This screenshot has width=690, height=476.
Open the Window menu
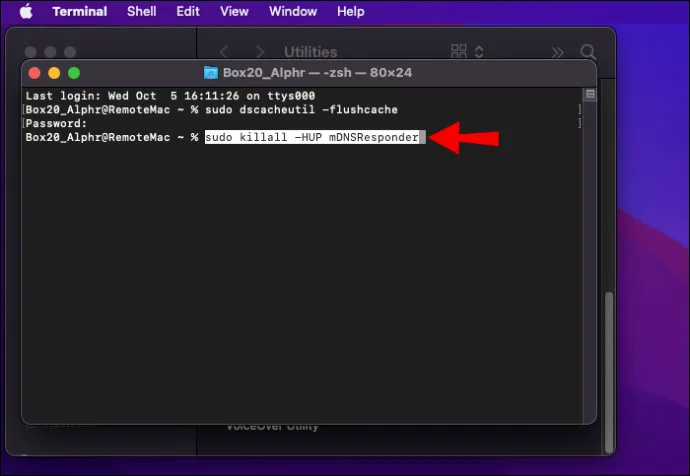coord(293,11)
